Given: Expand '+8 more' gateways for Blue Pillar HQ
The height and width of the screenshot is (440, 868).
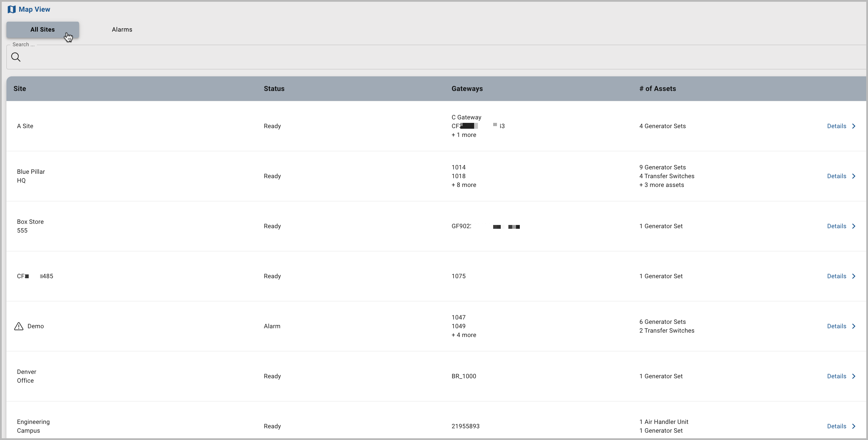Looking at the screenshot, I should click(464, 185).
